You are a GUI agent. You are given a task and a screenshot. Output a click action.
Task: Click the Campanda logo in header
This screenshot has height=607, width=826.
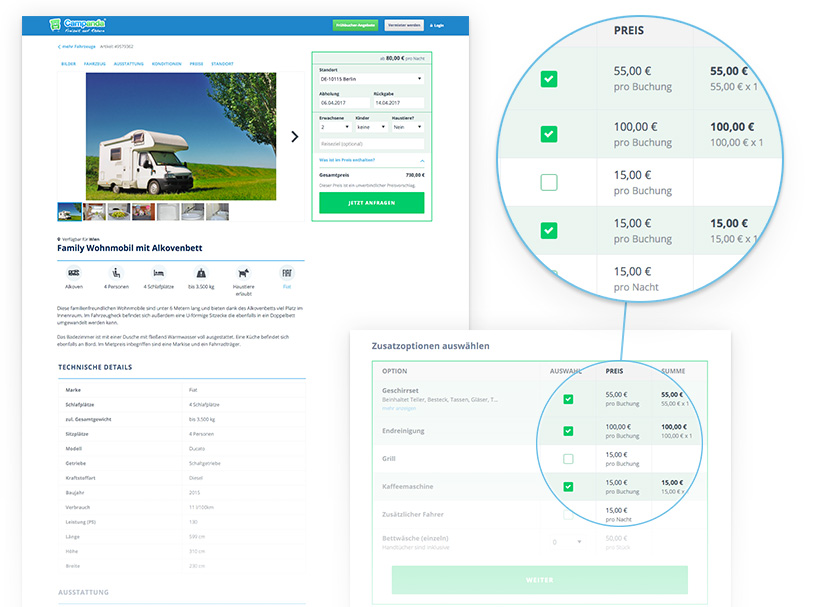coord(78,24)
